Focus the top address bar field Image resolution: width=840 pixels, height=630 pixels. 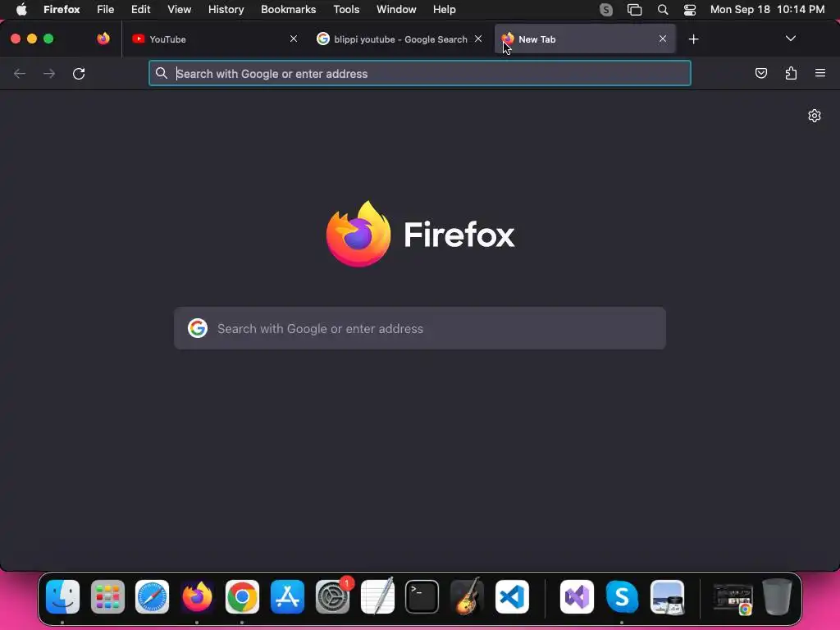(x=420, y=73)
